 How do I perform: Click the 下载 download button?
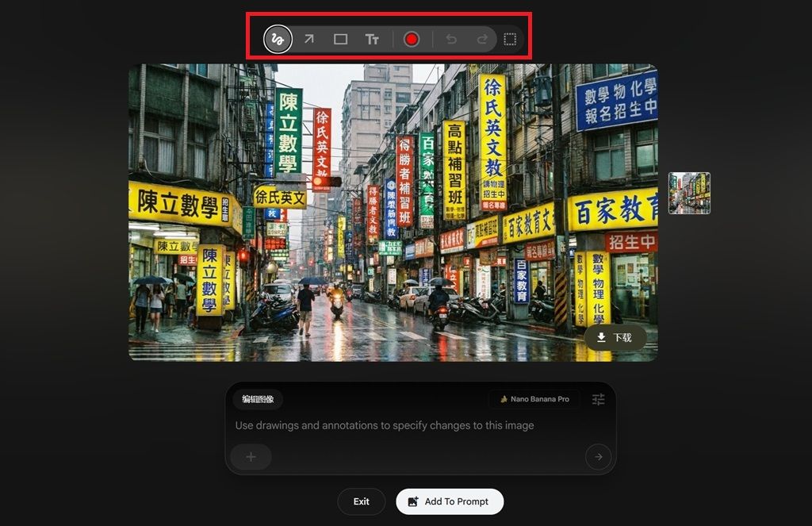coord(615,338)
